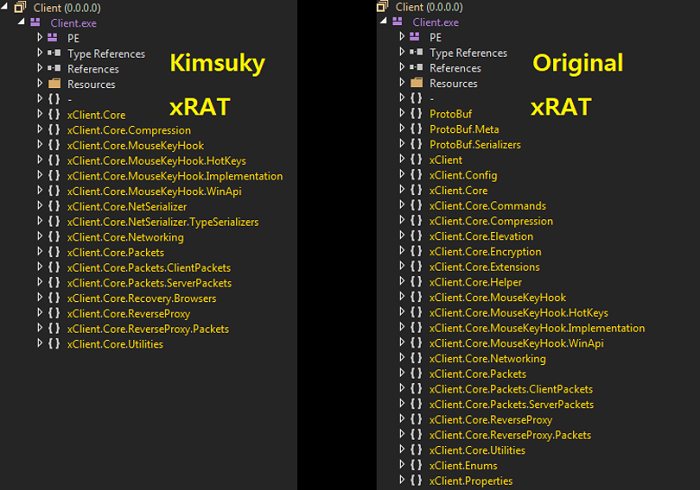Select xClient.Core.MouseKeyHook in right panel
The image size is (700, 490).
(x=497, y=297)
